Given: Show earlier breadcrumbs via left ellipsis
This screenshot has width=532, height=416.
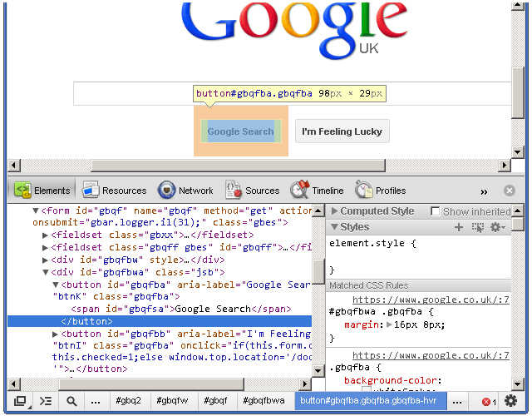Looking at the screenshot, I should 96,401.
